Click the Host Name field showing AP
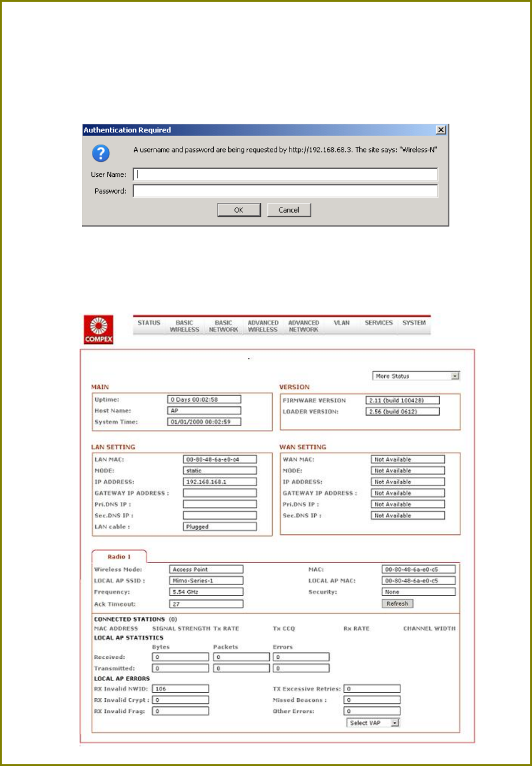The height and width of the screenshot is (766, 532). pyautogui.click(x=204, y=410)
